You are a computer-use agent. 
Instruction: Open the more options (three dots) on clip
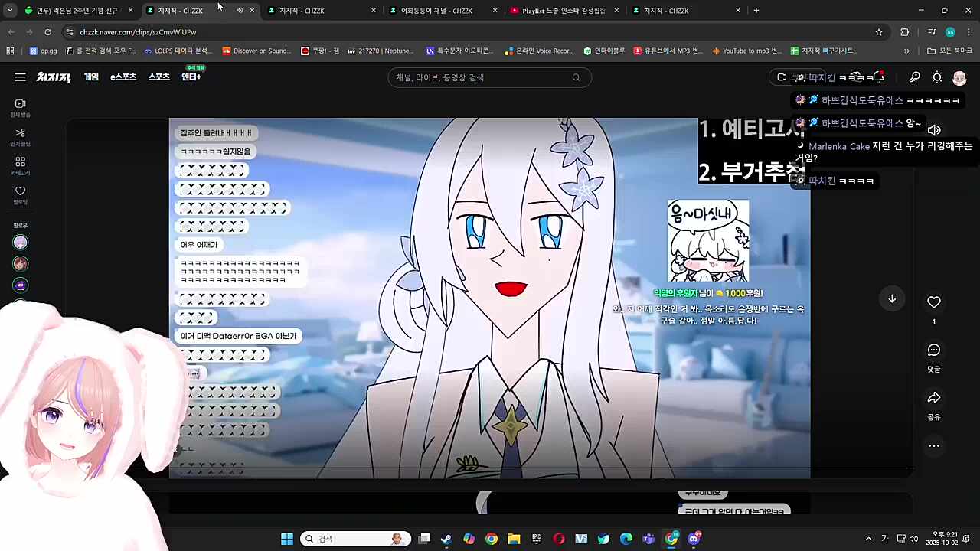click(x=933, y=446)
